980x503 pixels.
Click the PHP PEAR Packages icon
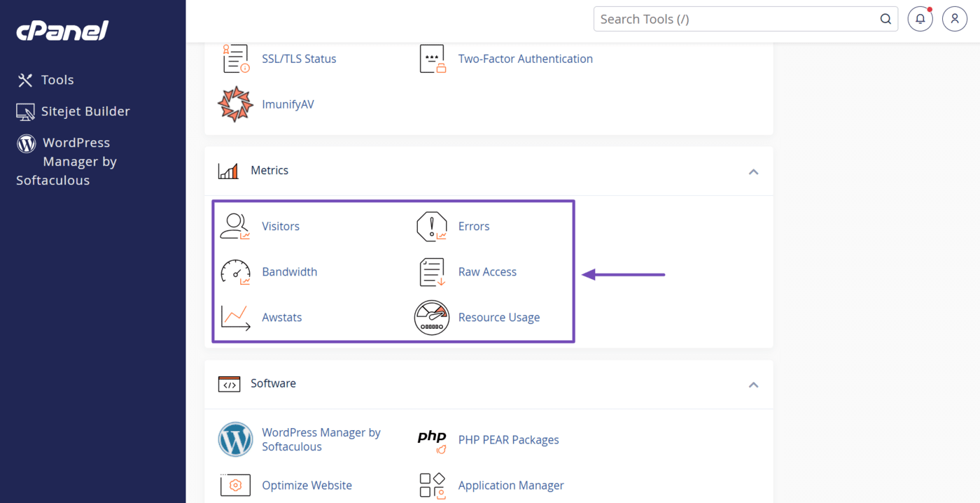[431, 440]
